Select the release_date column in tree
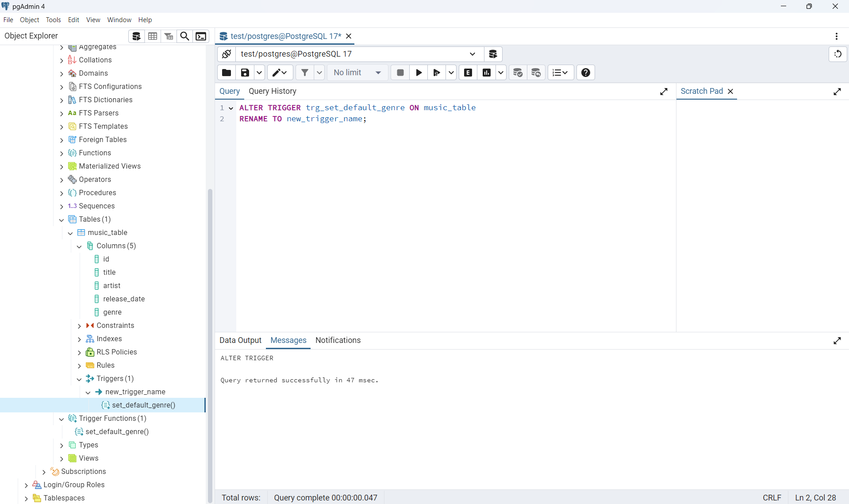This screenshot has height=504, width=849. coord(124,299)
